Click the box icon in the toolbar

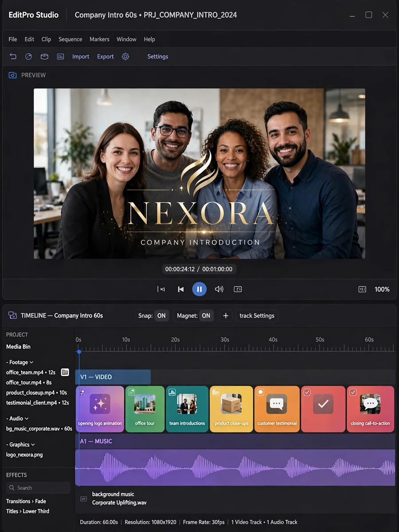pyautogui.click(x=44, y=57)
